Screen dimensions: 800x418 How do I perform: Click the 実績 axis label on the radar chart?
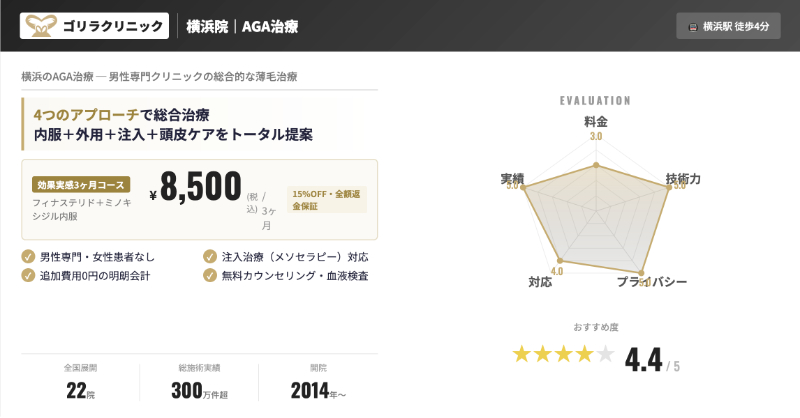pos(512,178)
